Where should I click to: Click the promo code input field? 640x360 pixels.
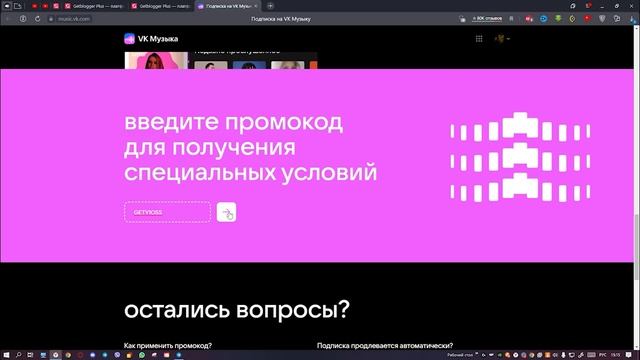(x=167, y=212)
